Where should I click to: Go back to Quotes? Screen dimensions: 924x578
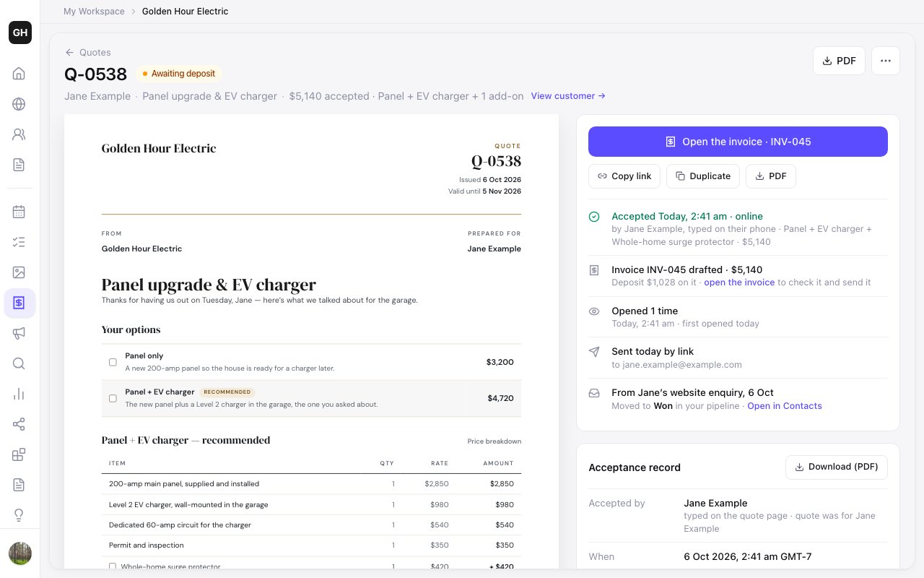click(x=88, y=52)
